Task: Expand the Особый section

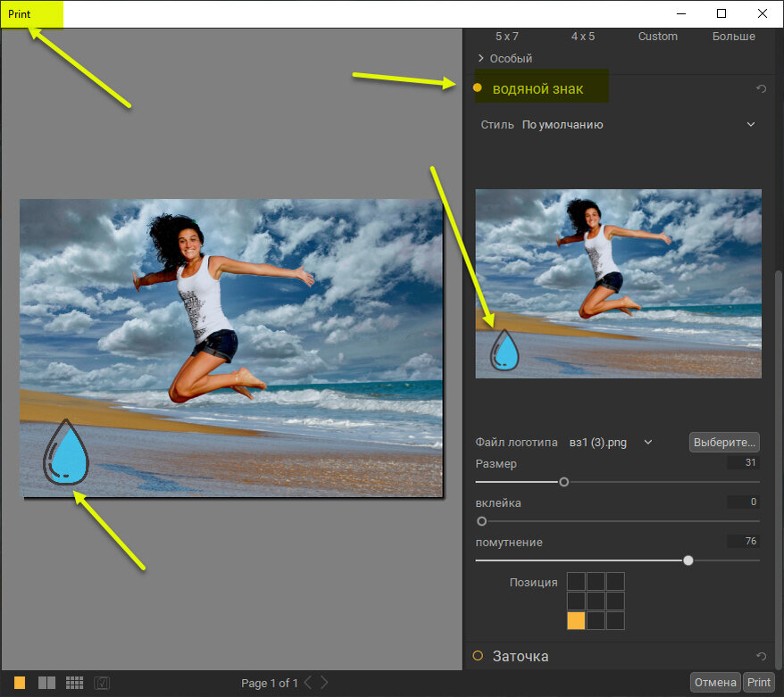Action: [505, 59]
